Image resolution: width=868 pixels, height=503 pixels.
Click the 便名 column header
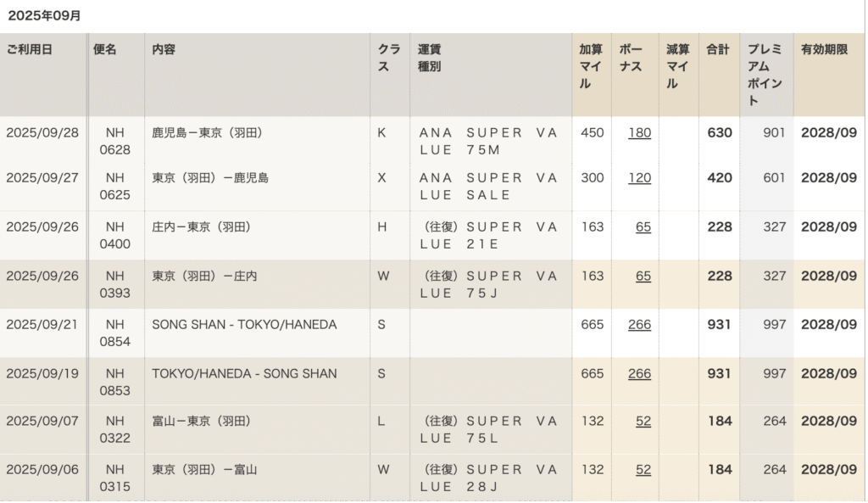point(105,50)
